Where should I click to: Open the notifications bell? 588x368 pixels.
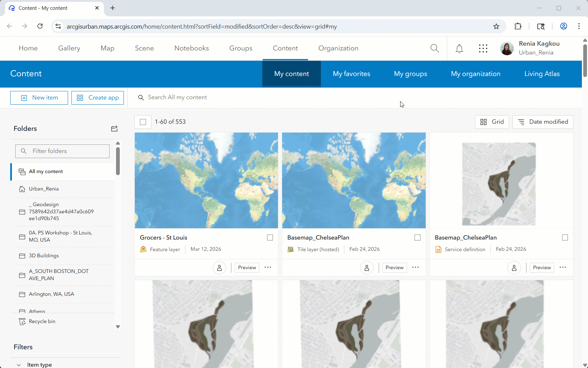459,48
